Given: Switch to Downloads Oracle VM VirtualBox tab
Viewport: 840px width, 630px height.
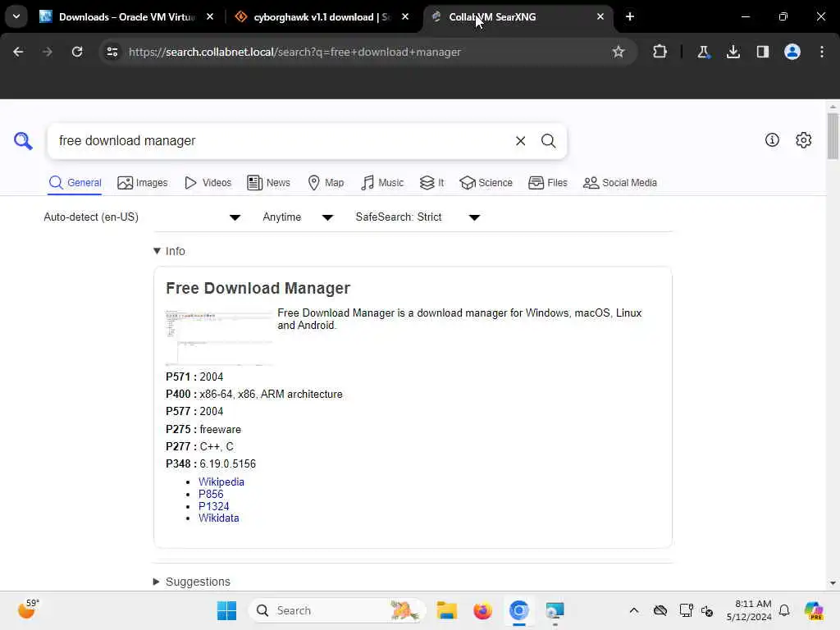Looking at the screenshot, I should 127,17.
